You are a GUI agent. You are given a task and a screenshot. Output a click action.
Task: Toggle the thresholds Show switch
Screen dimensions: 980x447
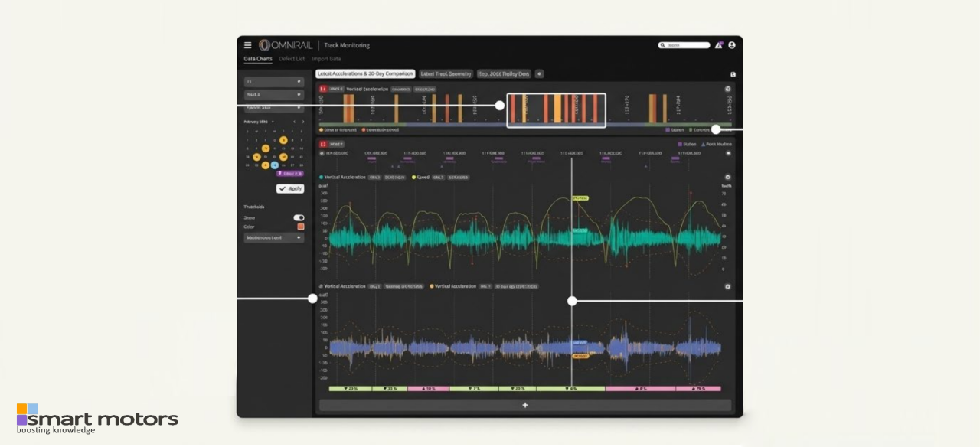pos(299,217)
